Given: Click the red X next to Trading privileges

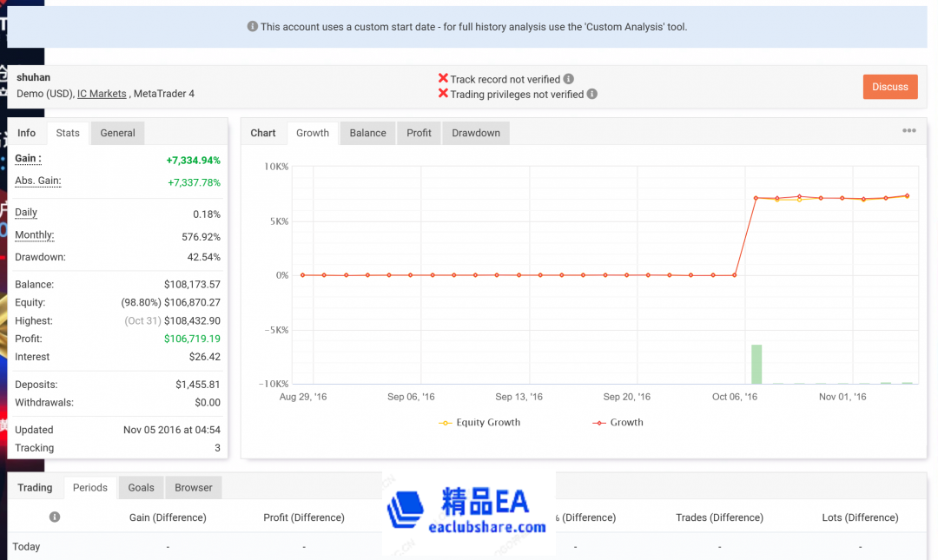Looking at the screenshot, I should tap(443, 94).
